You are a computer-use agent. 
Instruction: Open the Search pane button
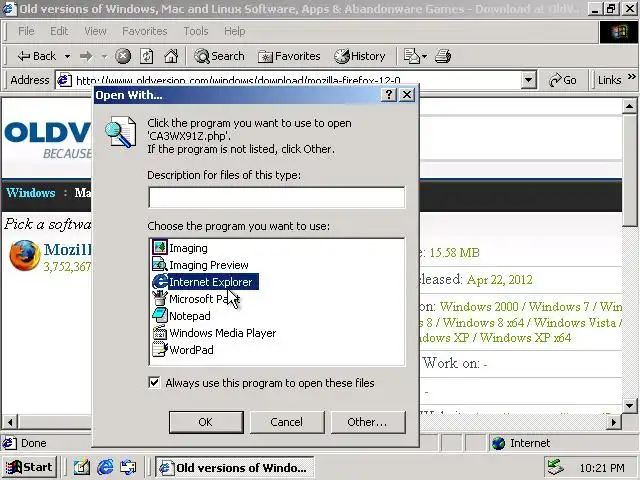pyautogui.click(x=219, y=56)
